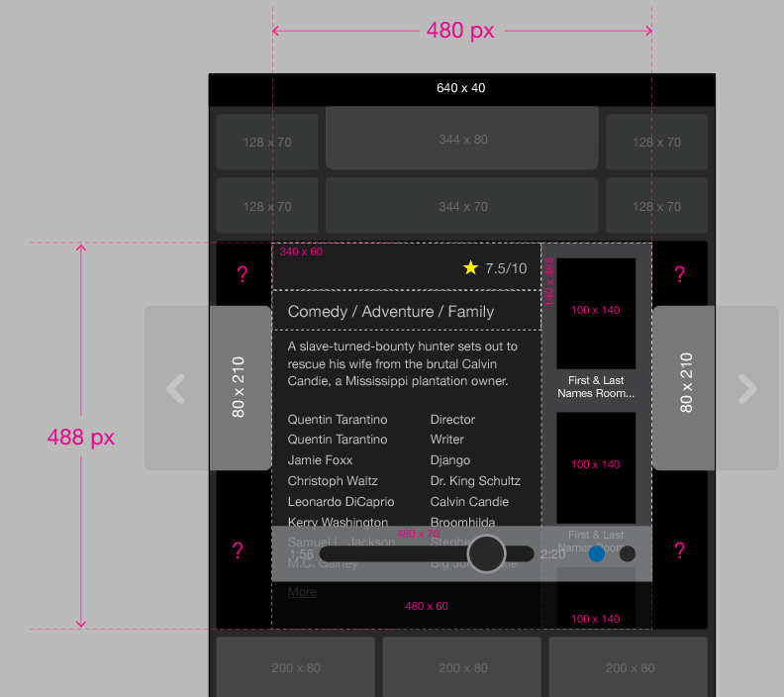The height and width of the screenshot is (697, 784).
Task: Click the Comedy / Adventure / Family genre line
Action: pyautogui.click(x=390, y=312)
